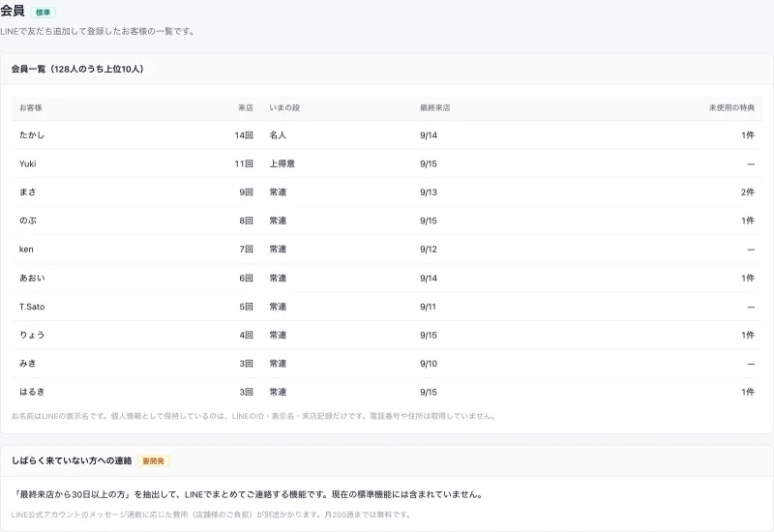
Task: Click のぶ's last visit date 9/15
Action: 429,221
